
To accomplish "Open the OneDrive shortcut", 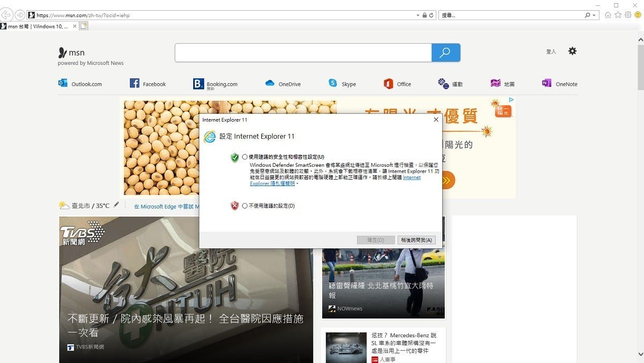I will [283, 84].
